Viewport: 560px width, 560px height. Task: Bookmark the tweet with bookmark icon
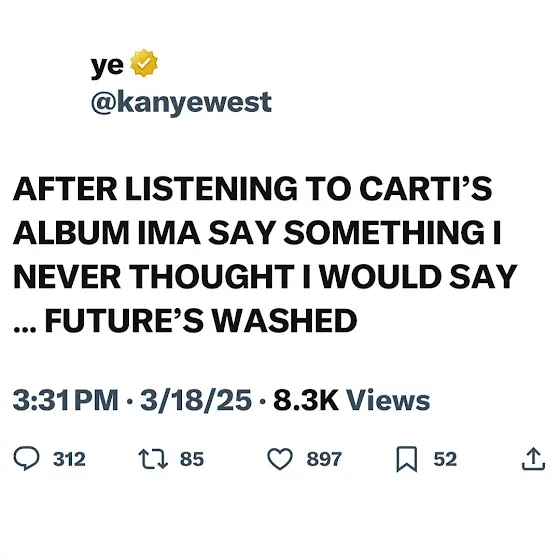point(407,459)
